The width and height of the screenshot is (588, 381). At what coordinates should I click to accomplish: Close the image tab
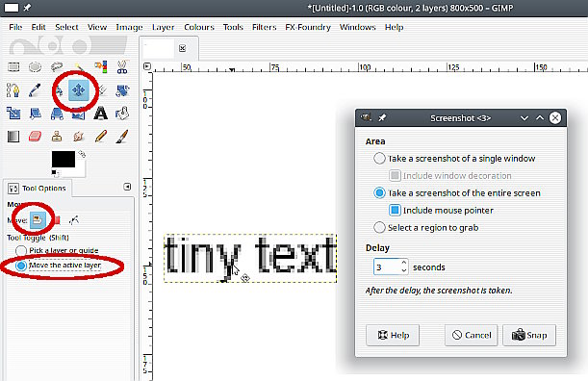[182, 48]
